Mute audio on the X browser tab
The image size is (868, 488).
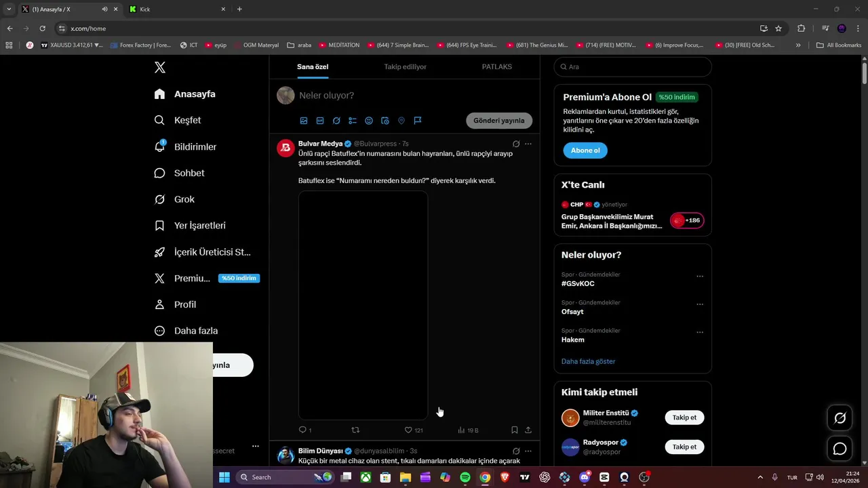point(104,9)
